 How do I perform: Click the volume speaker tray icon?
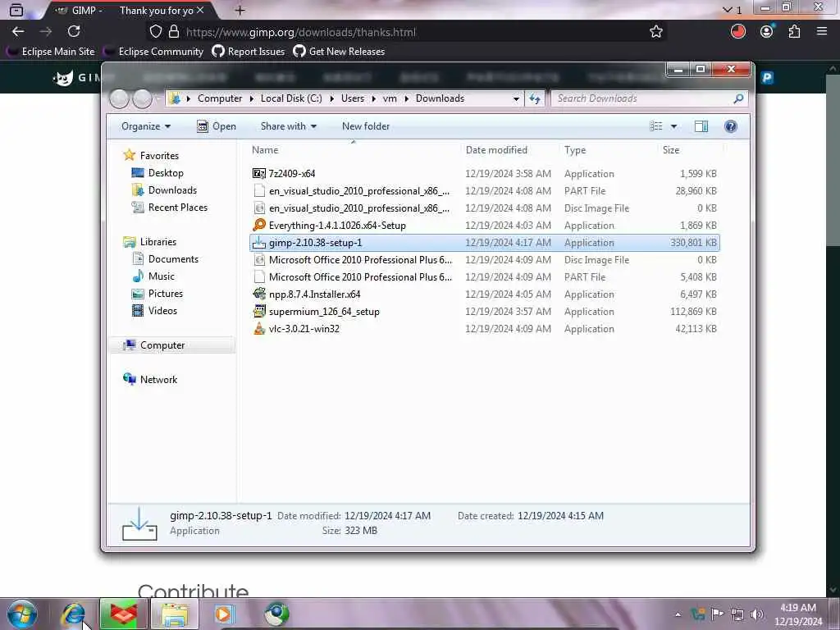click(x=756, y=614)
